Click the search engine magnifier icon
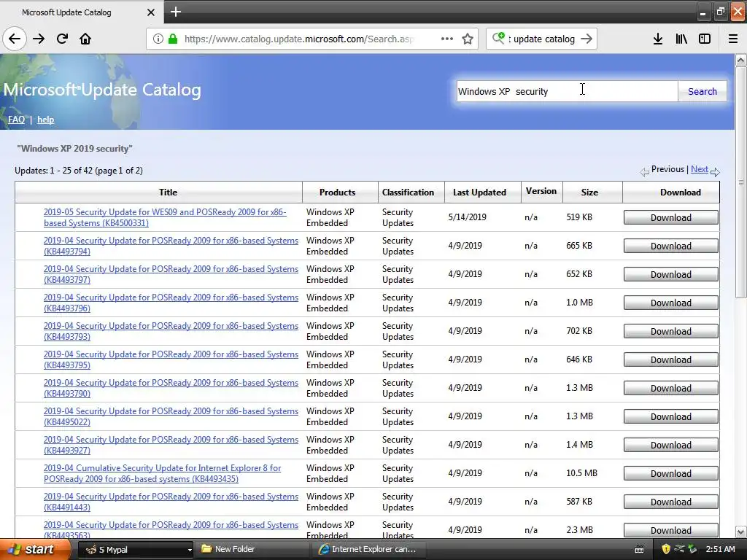 (498, 38)
